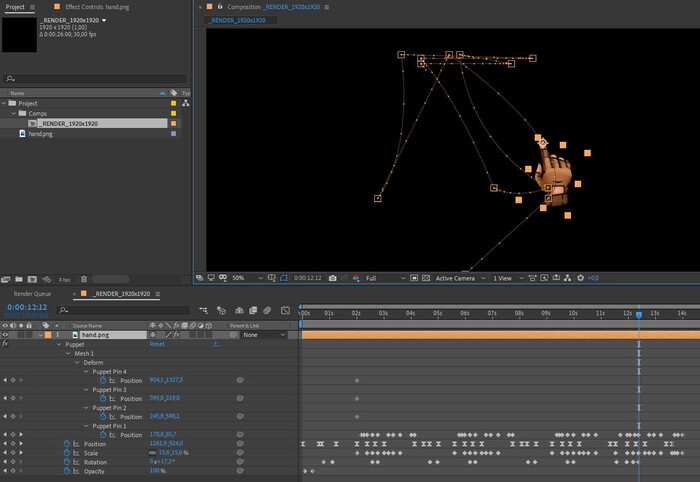
Task: Toggle the Puppet effect fx switch
Action: 5,344
